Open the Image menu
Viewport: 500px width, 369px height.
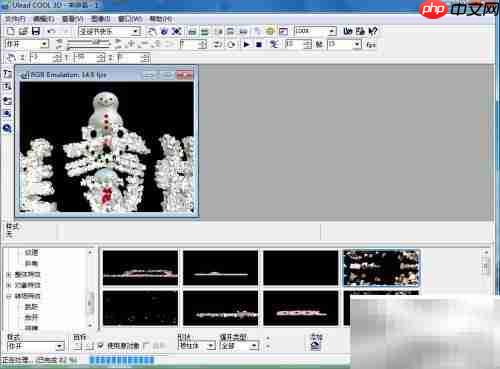(x=101, y=19)
